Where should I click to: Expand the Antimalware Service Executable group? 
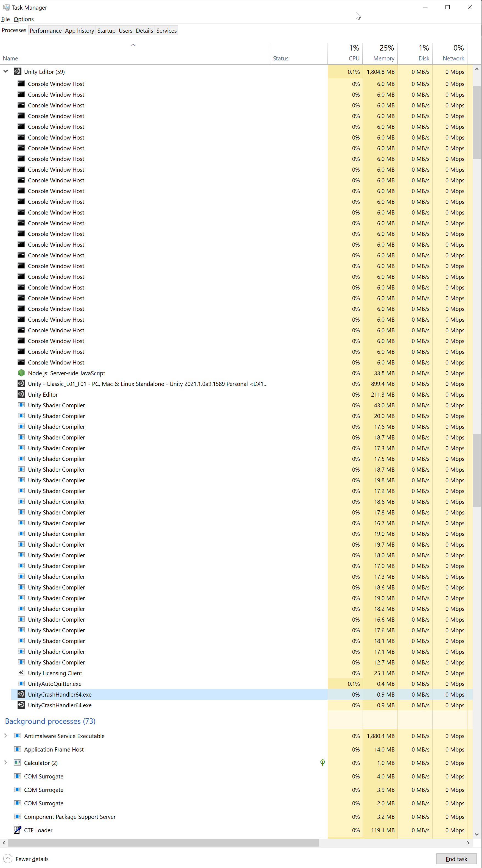[5, 736]
